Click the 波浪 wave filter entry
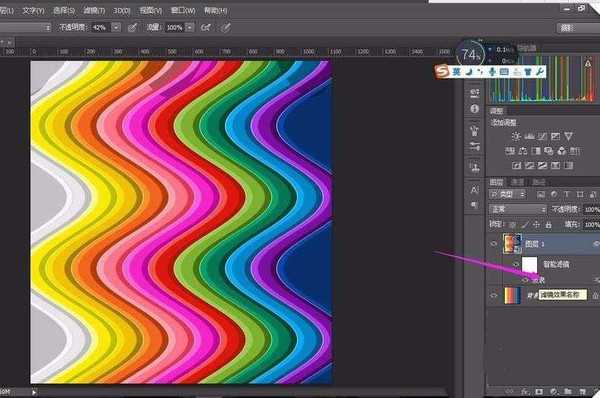 click(538, 281)
